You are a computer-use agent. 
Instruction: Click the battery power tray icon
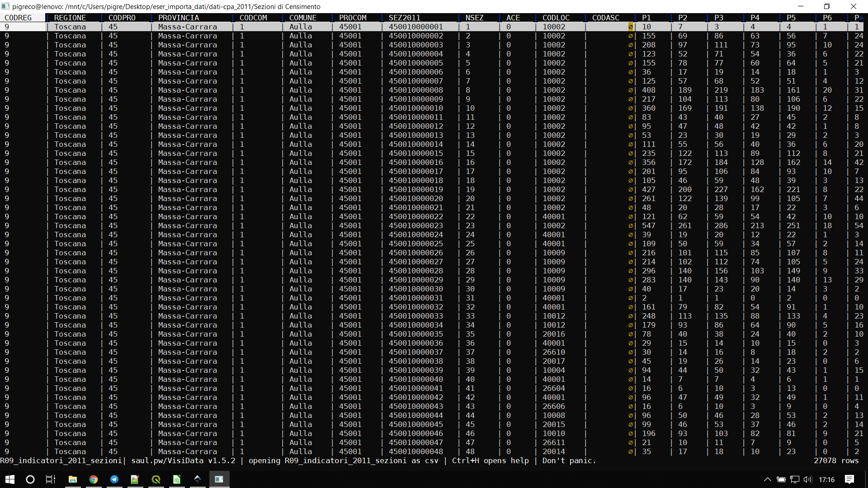click(x=781, y=479)
